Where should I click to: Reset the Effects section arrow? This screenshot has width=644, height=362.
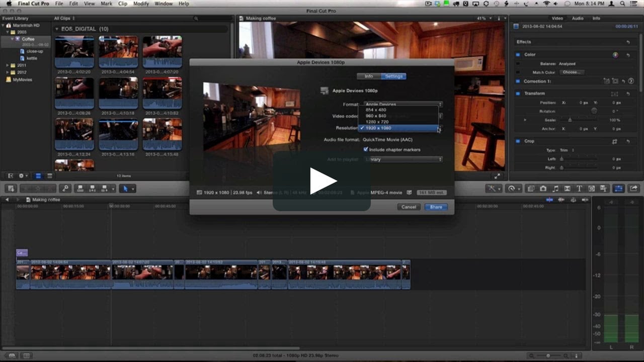click(628, 42)
